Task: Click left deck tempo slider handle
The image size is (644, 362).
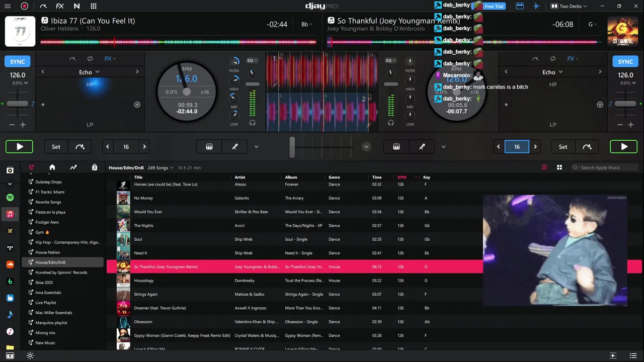Action: pyautogui.click(x=18, y=104)
